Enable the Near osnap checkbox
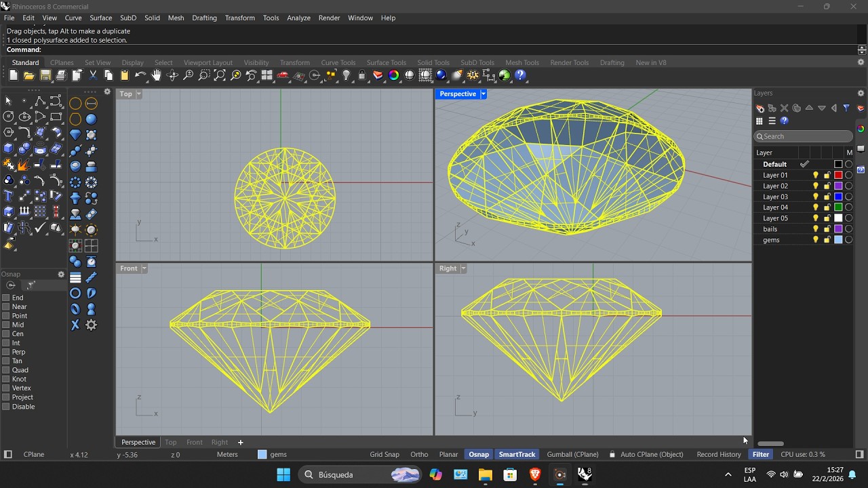The width and height of the screenshot is (868, 488). click(x=6, y=306)
